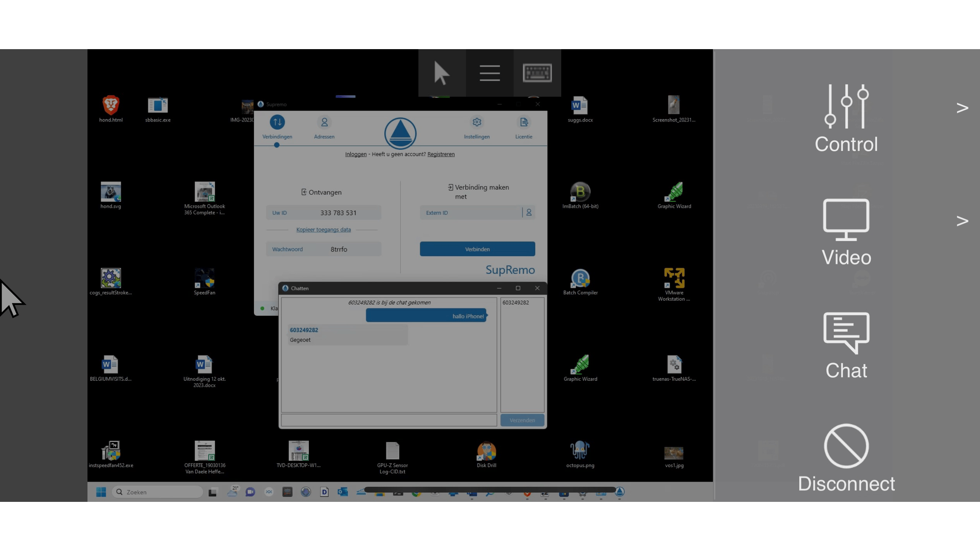Click the Inloggen link
Viewport: 980px width, 551px height.
[x=355, y=154]
